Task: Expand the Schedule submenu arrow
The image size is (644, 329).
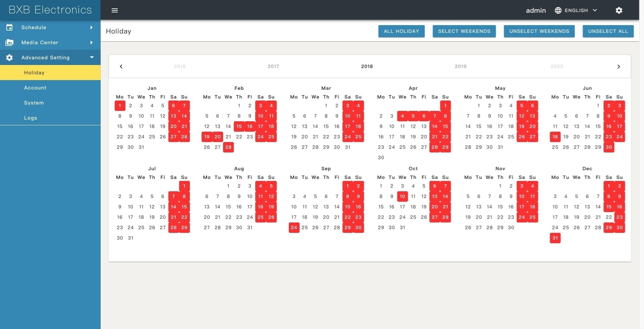Action: [91, 27]
